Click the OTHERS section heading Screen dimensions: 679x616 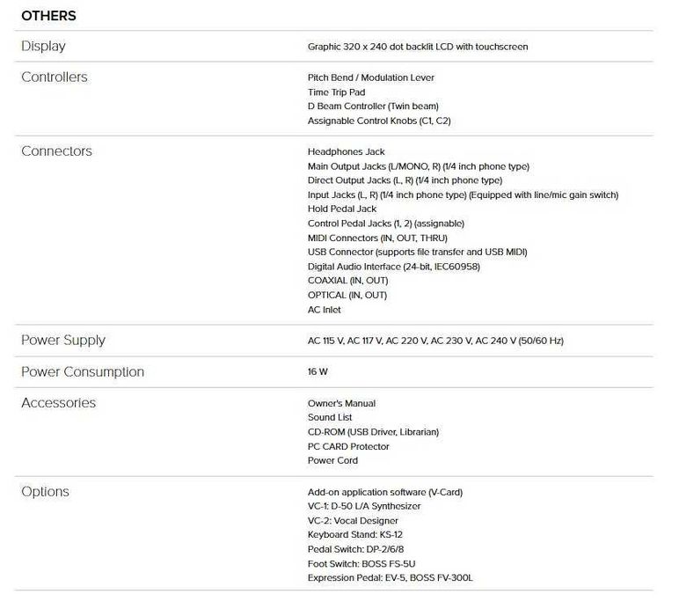click(x=48, y=16)
